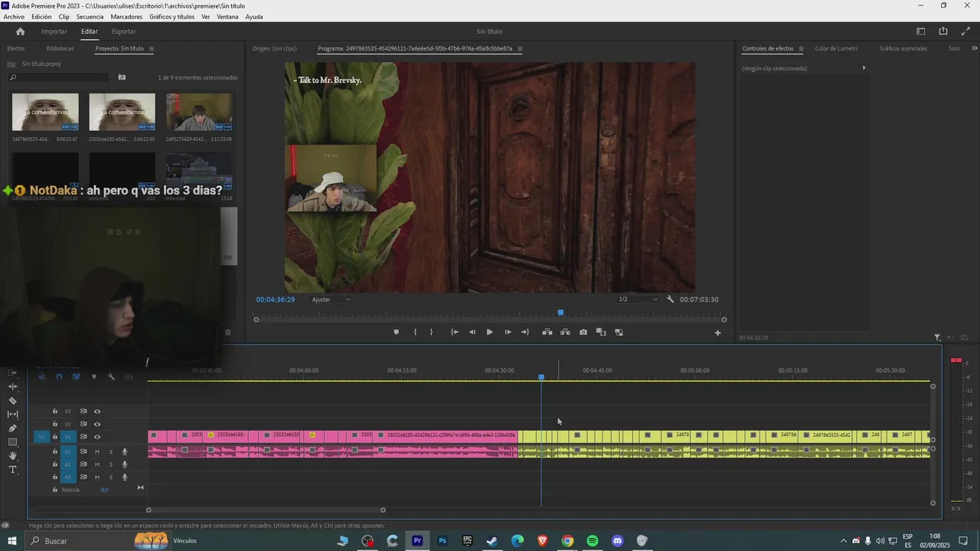Go to the Home screen
This screenshot has height=551, width=980.
click(x=20, y=31)
